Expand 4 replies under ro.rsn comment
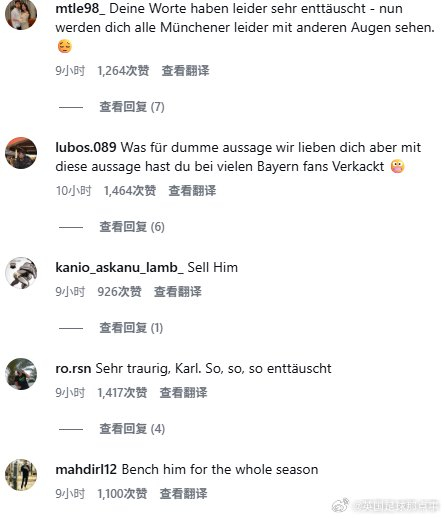The image size is (445, 519). [132, 429]
